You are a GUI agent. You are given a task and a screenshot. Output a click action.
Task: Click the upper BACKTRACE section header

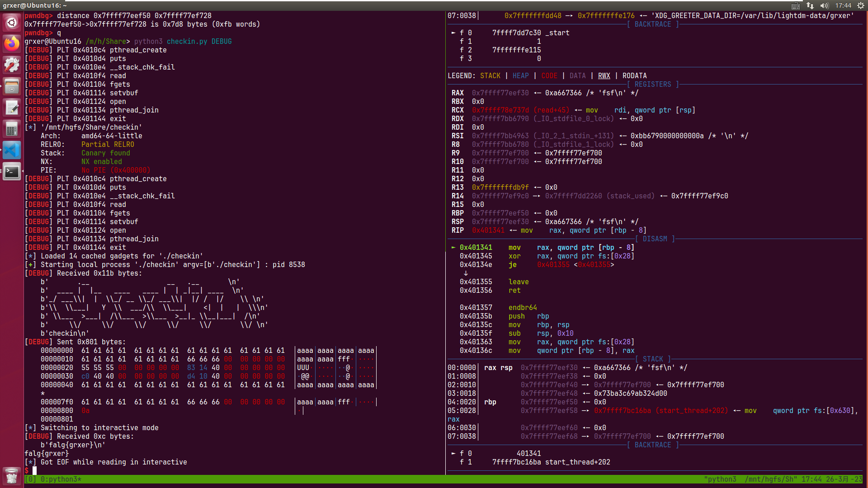[653, 24]
